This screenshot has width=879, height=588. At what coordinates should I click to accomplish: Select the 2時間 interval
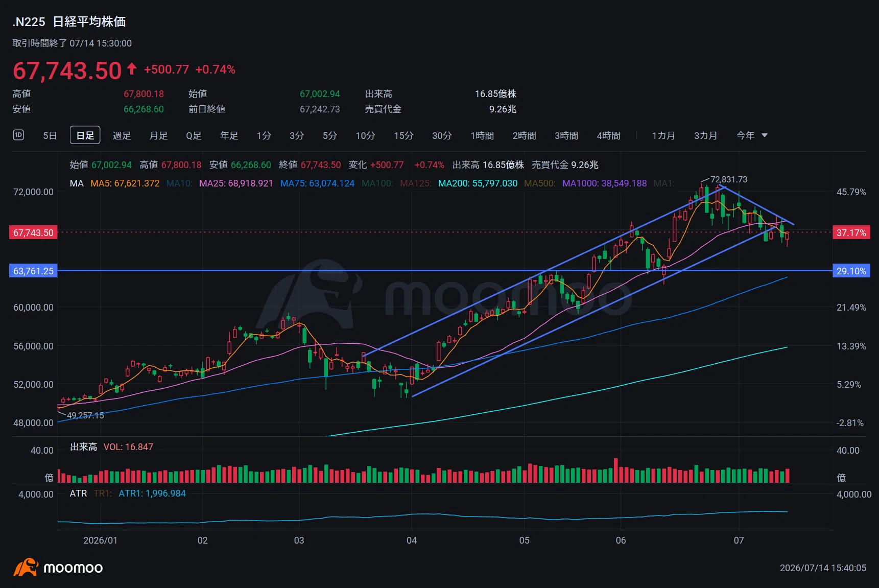pos(525,135)
